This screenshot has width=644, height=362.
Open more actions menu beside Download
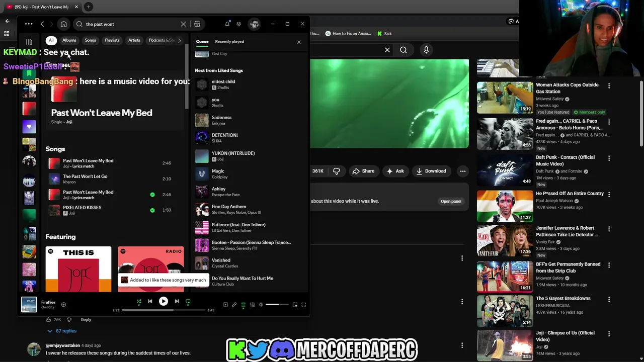[x=463, y=171]
